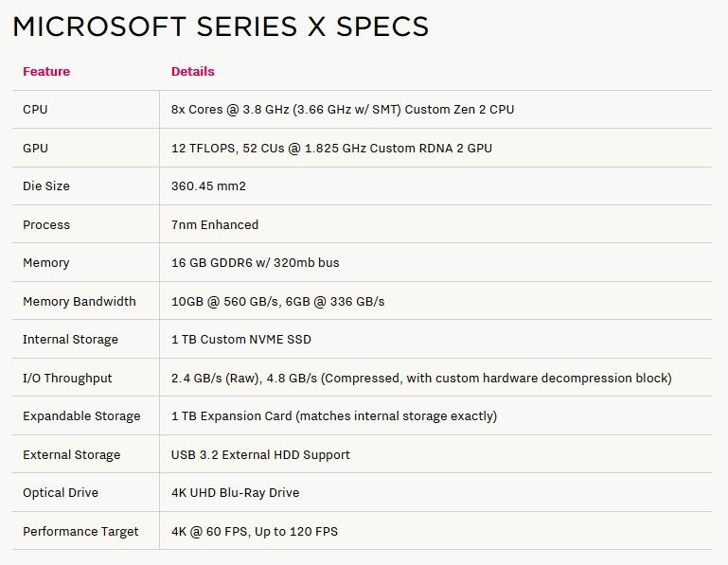This screenshot has height=565, width=728.
Task: Click the Memory Bandwidth row label
Action: (x=80, y=301)
